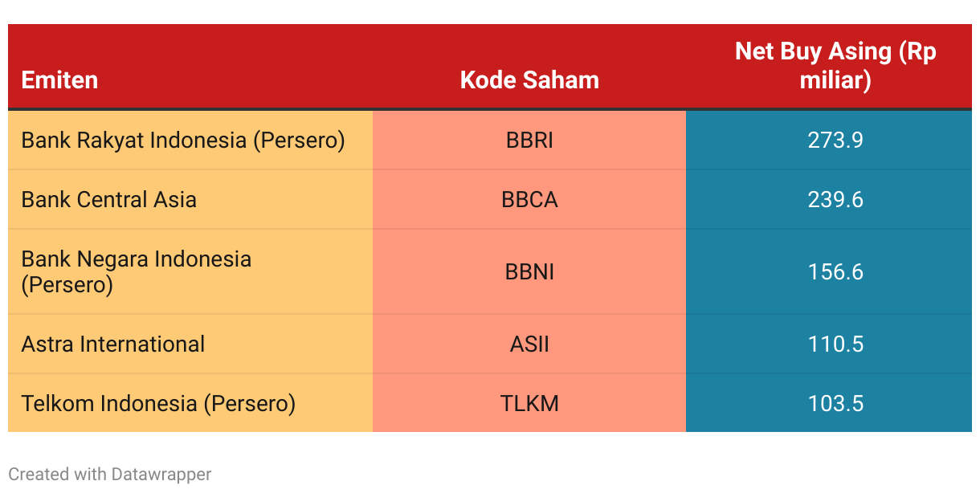Click the BBCA stock code

tap(529, 200)
